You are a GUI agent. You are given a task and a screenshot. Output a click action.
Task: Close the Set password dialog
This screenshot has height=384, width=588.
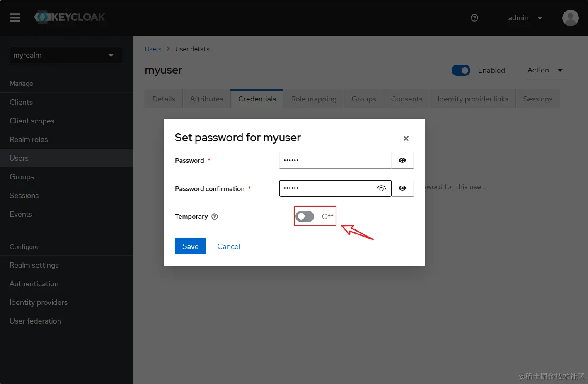click(x=406, y=138)
